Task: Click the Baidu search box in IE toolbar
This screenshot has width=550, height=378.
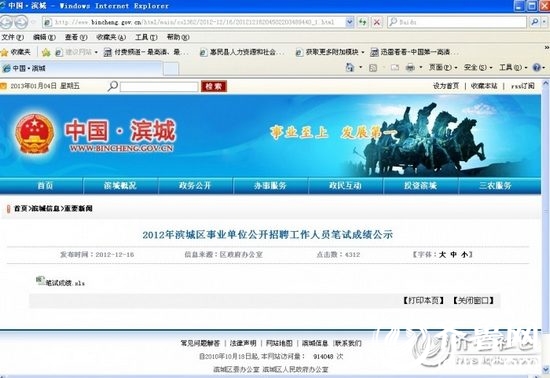Action: pyautogui.click(x=457, y=22)
